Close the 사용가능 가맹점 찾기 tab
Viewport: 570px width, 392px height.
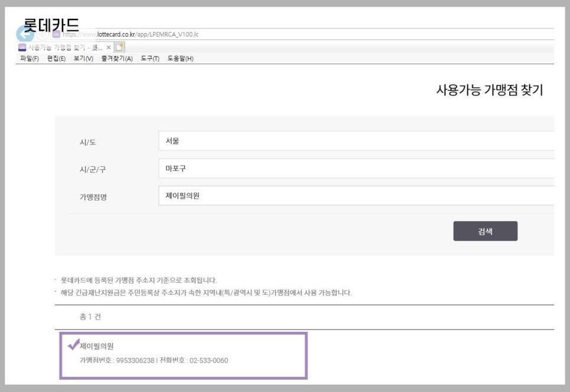pyautogui.click(x=109, y=48)
